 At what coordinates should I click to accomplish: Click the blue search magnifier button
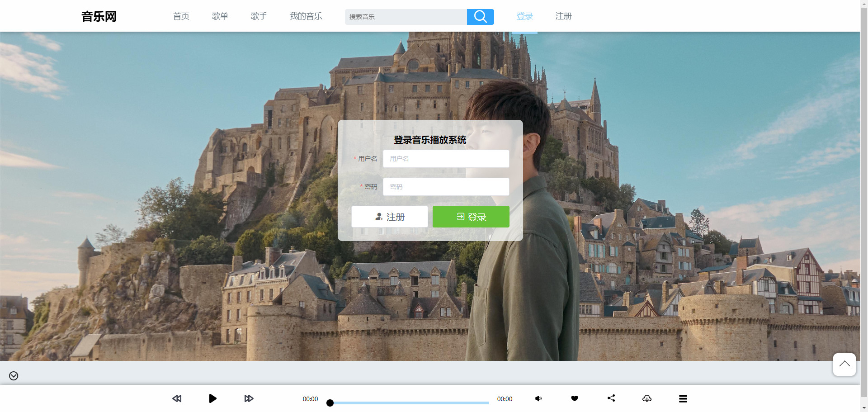coord(480,17)
